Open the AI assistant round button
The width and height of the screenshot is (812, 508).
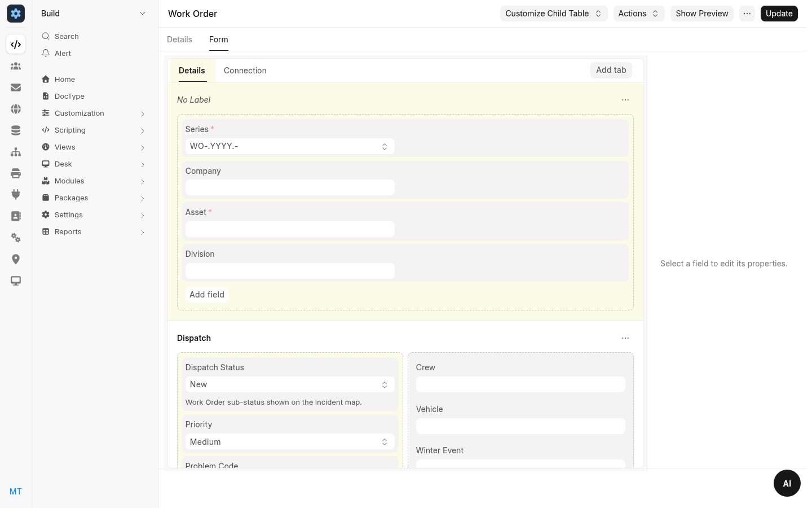[787, 483]
